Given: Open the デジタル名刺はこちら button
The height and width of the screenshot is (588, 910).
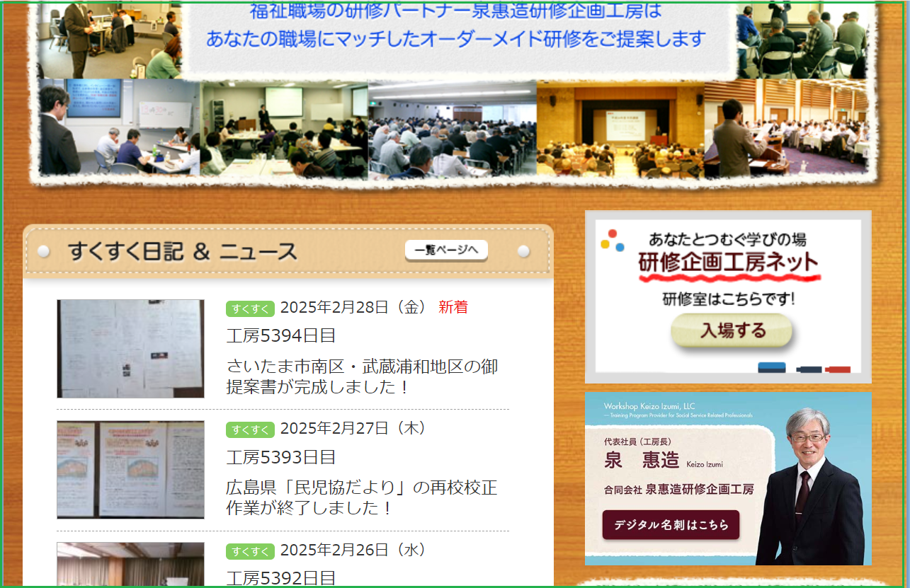Looking at the screenshot, I should (671, 525).
